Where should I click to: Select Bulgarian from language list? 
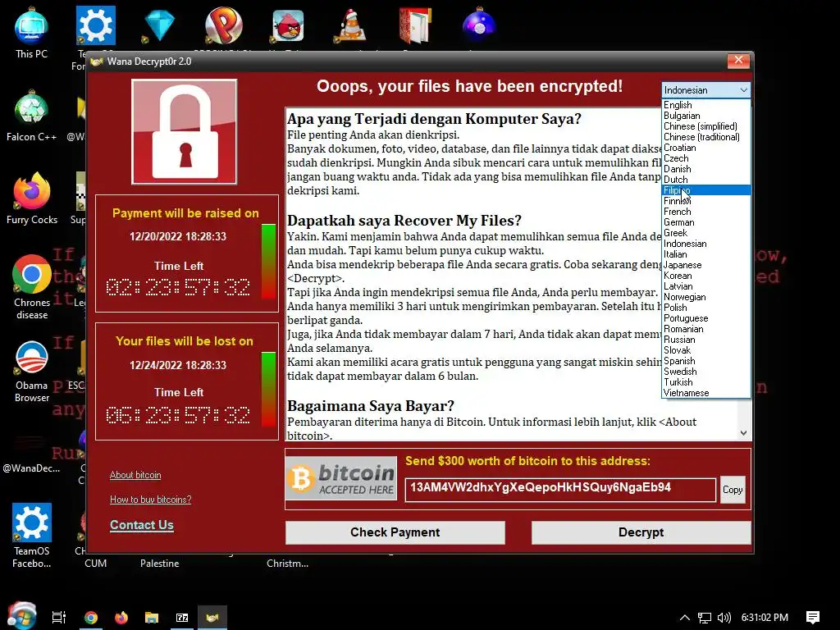click(706, 116)
